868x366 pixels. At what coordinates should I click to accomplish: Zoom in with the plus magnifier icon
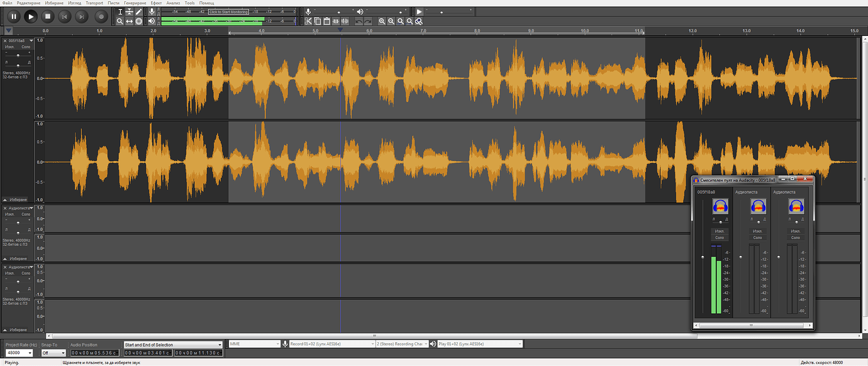pyautogui.click(x=382, y=21)
